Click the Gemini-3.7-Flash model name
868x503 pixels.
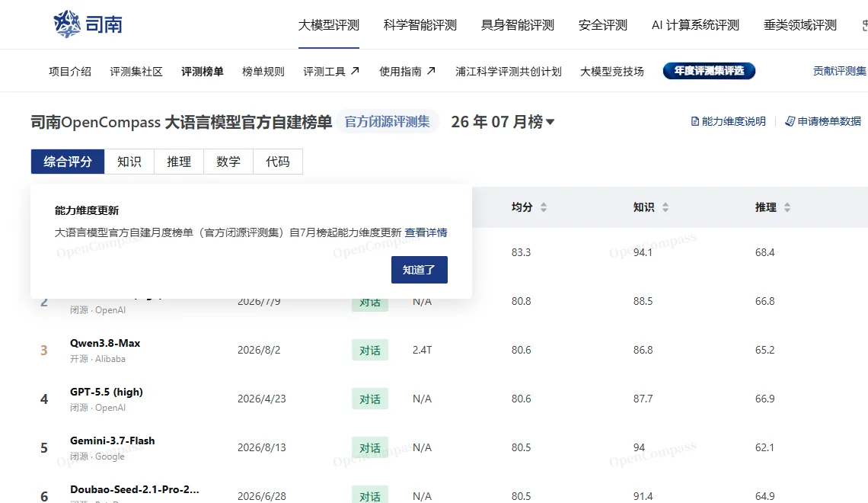coord(113,441)
